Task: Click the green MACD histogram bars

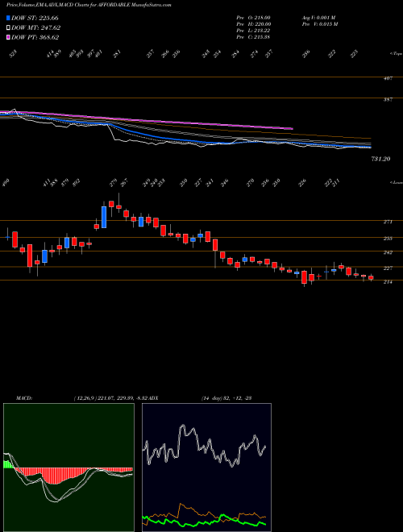Action: pos(7,464)
